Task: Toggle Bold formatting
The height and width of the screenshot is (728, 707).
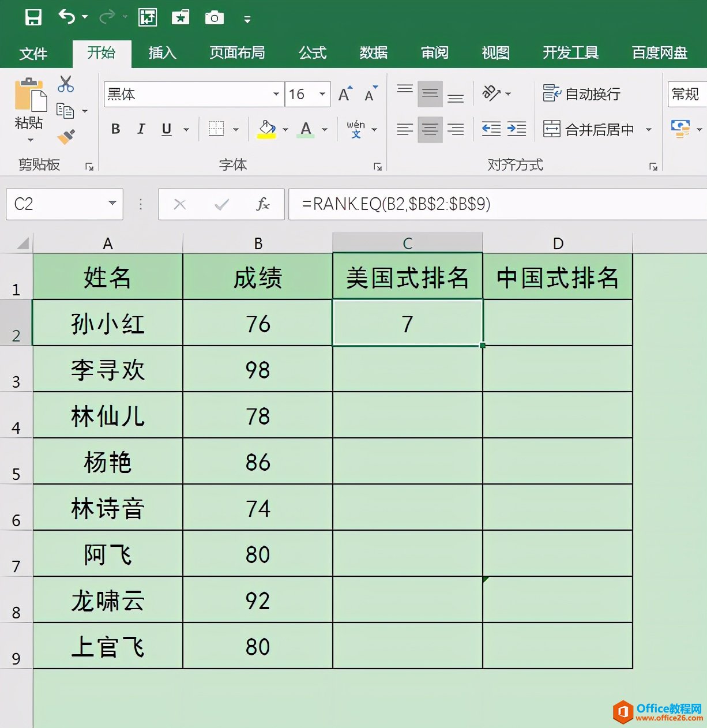Action: 116,129
